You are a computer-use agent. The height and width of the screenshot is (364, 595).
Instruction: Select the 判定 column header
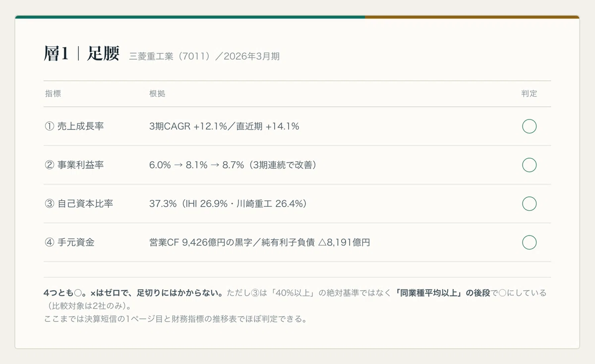(529, 94)
